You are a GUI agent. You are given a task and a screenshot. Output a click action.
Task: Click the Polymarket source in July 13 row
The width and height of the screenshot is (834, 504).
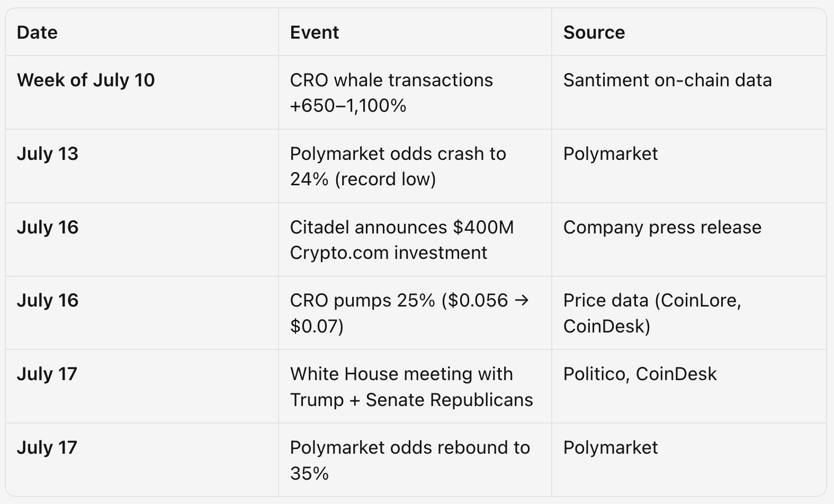coord(611,154)
